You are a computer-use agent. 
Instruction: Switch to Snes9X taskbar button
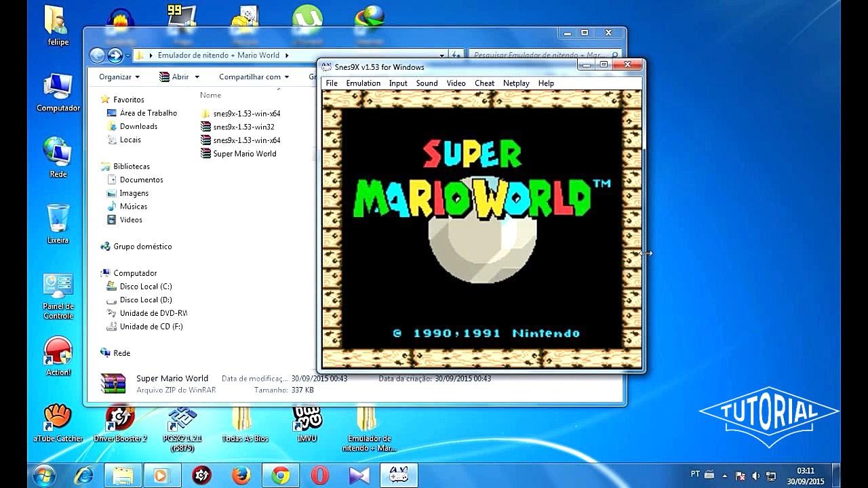pos(399,475)
